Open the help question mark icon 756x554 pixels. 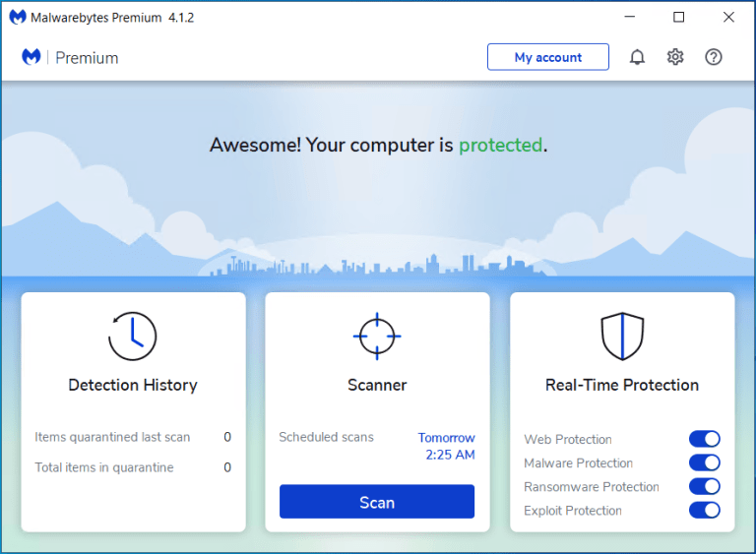(x=713, y=57)
